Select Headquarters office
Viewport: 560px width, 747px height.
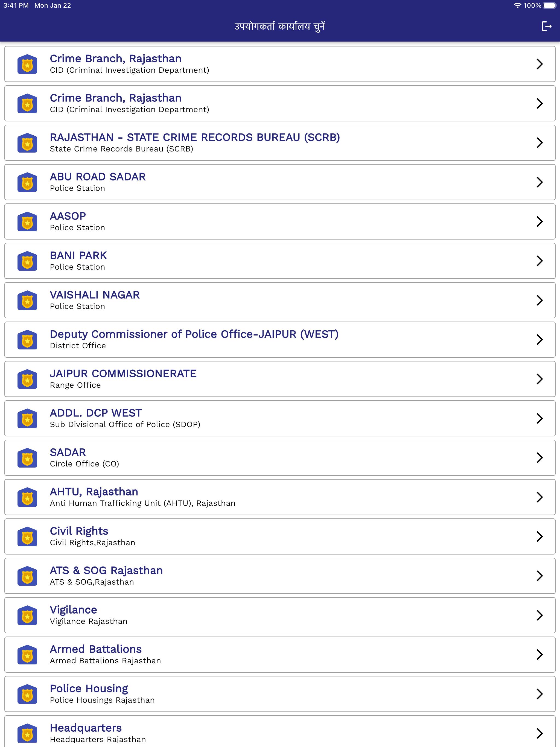(x=280, y=731)
